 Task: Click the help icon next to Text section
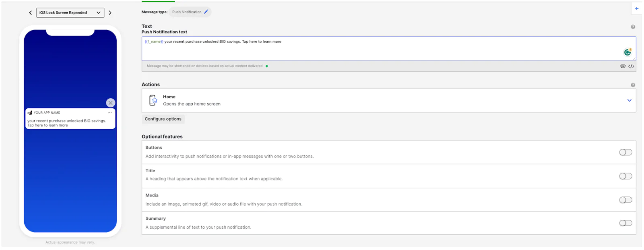point(633,27)
